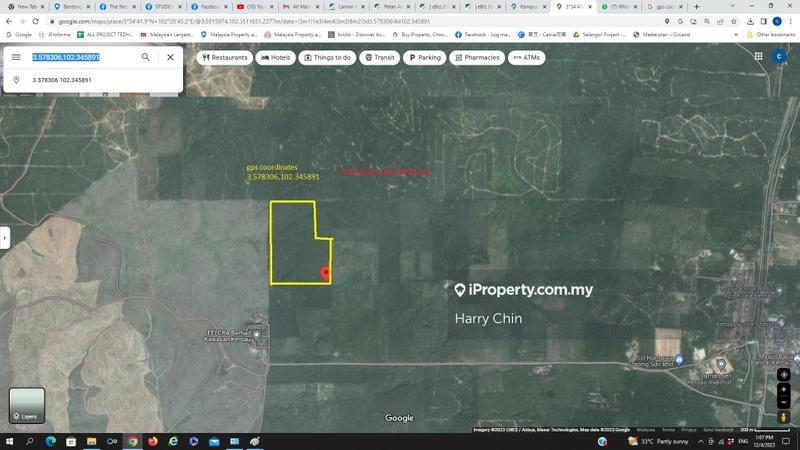Expand the collapsed side panel arrow

click(x=4, y=237)
